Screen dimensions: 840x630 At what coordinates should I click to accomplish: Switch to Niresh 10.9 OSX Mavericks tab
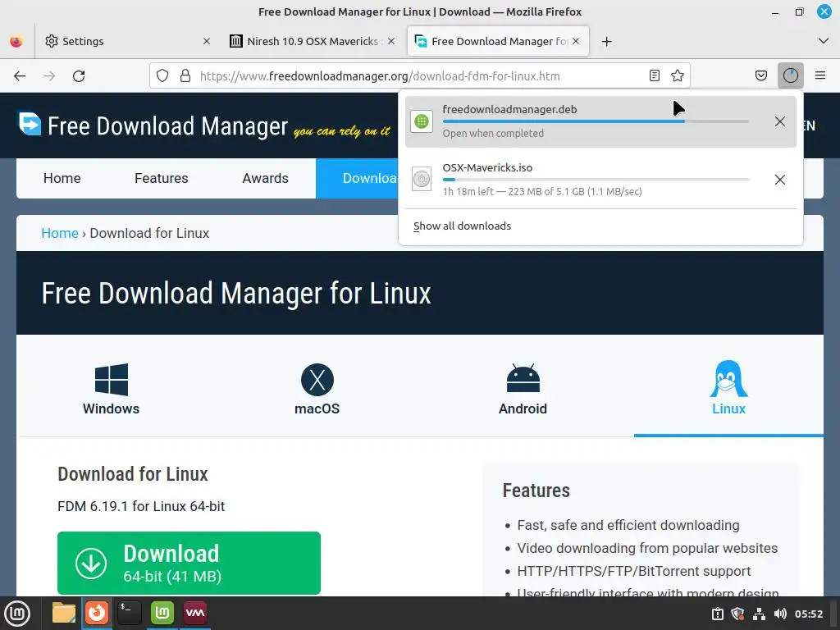313,41
